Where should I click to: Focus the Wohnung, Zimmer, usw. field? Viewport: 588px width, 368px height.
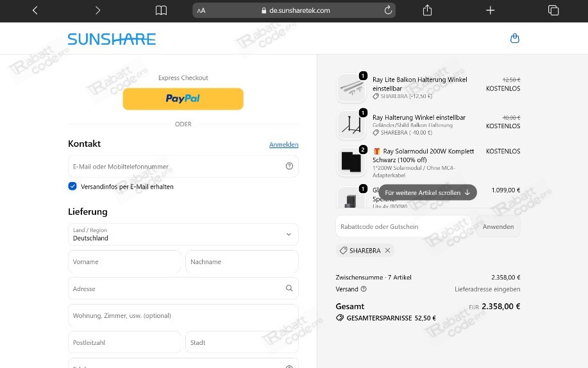(183, 315)
